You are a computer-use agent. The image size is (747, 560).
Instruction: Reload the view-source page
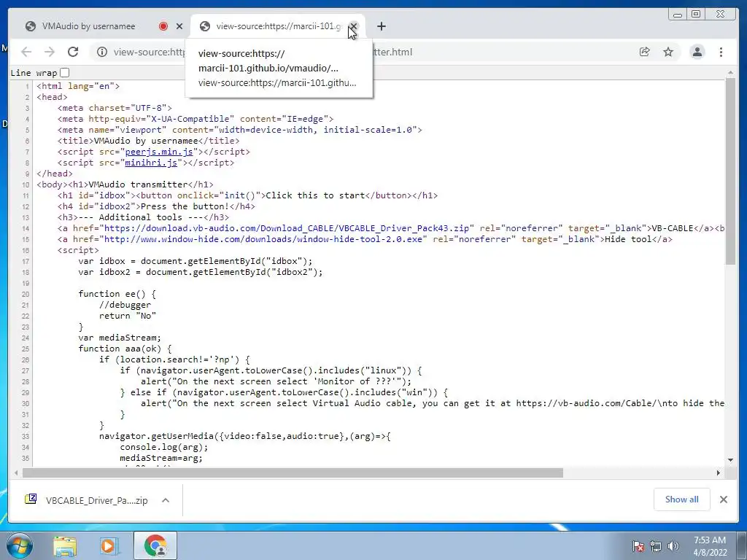[x=73, y=52]
